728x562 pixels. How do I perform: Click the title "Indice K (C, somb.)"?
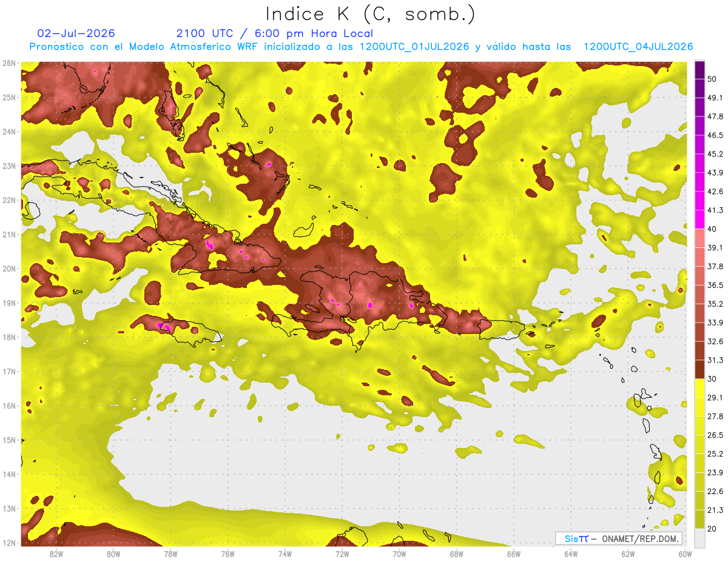(371, 15)
